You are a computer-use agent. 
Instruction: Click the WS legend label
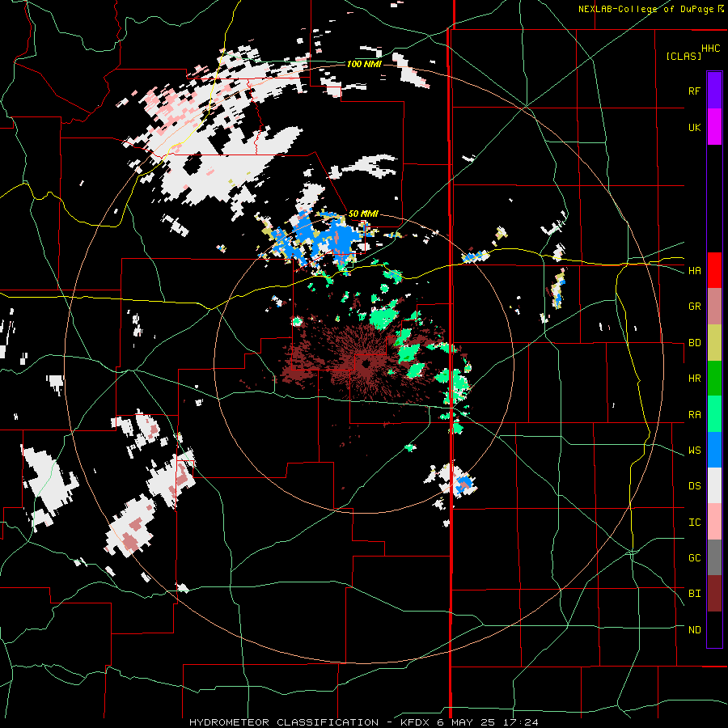[x=694, y=451]
